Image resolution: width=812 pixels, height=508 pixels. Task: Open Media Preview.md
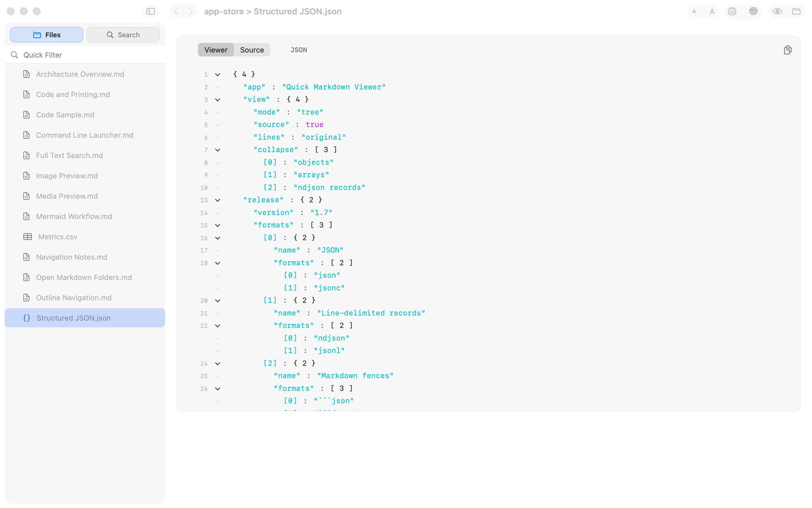point(85,196)
